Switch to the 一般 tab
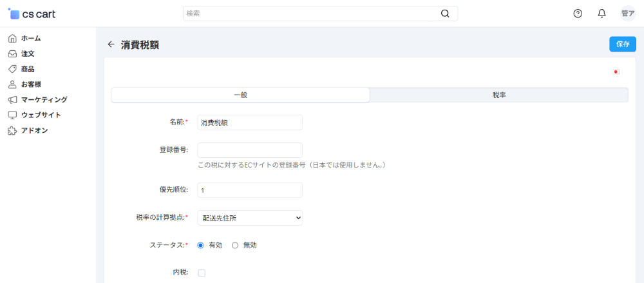The height and width of the screenshot is (283, 644). tap(240, 95)
